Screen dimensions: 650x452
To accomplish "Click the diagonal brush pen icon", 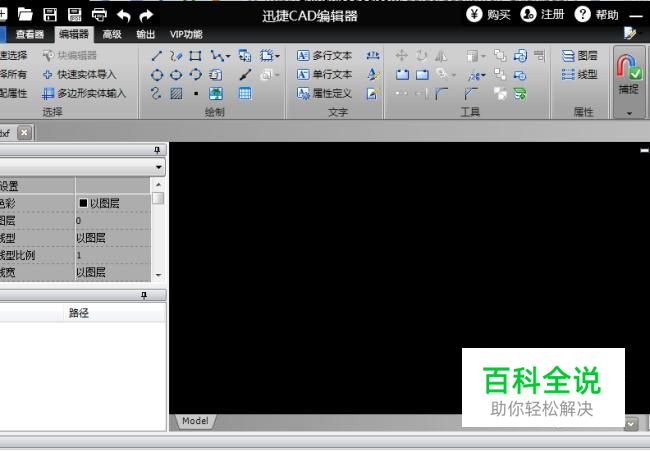I will coord(245,75).
